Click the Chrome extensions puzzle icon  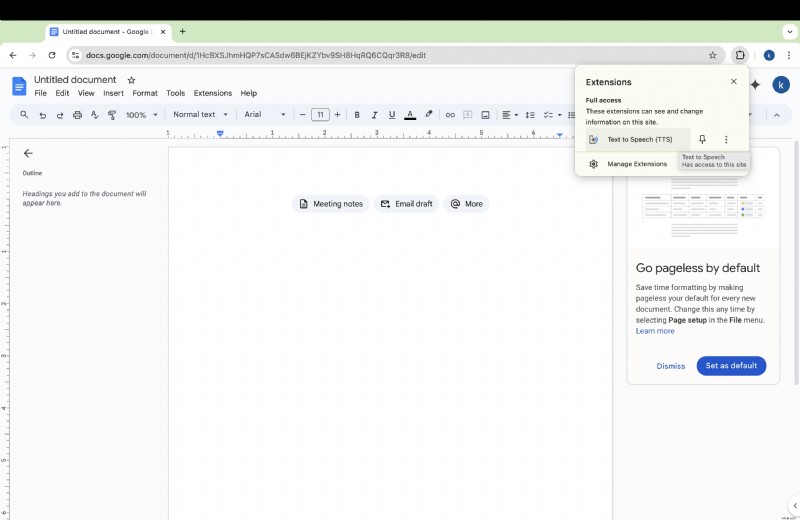click(x=740, y=55)
